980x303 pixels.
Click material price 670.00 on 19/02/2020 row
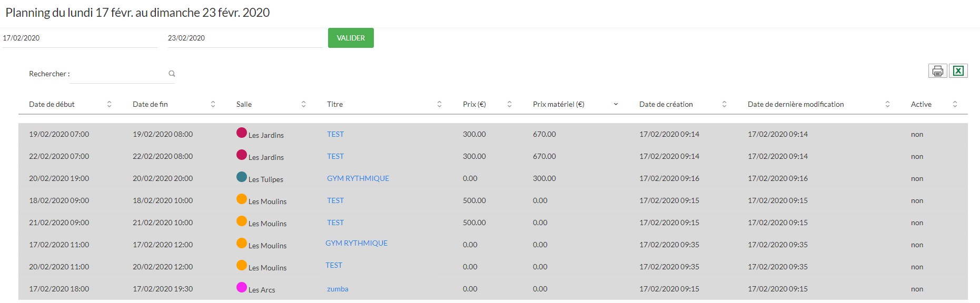[x=545, y=134]
